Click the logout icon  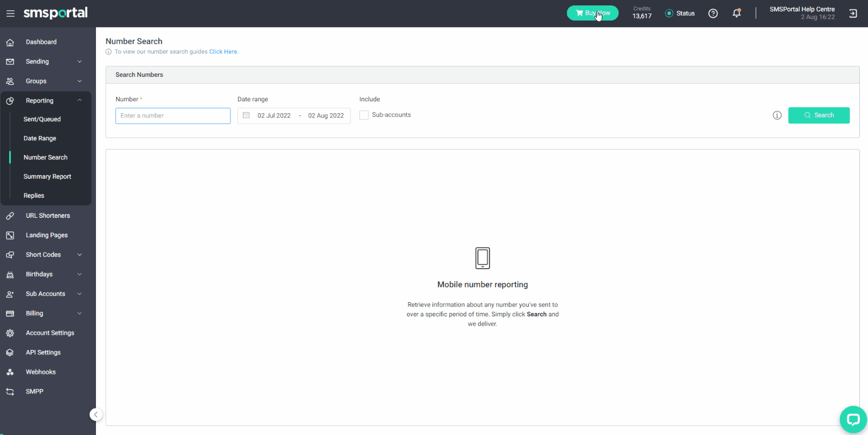point(853,14)
